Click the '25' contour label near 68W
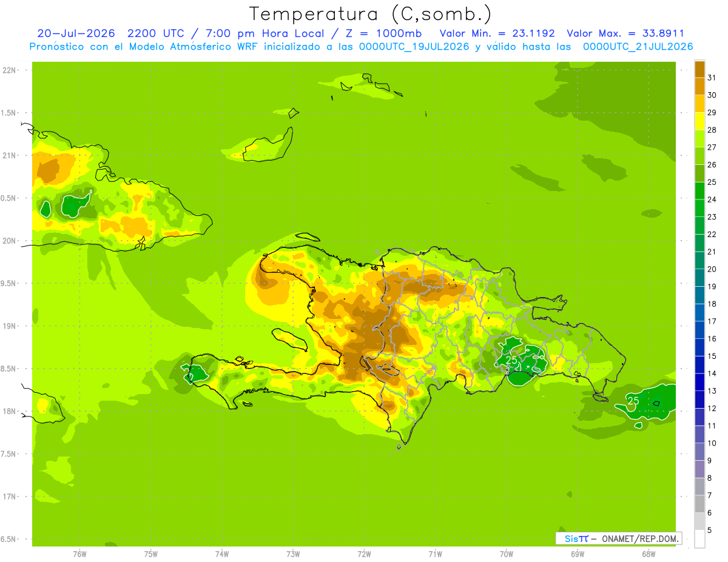The image size is (728, 562). coord(633,401)
